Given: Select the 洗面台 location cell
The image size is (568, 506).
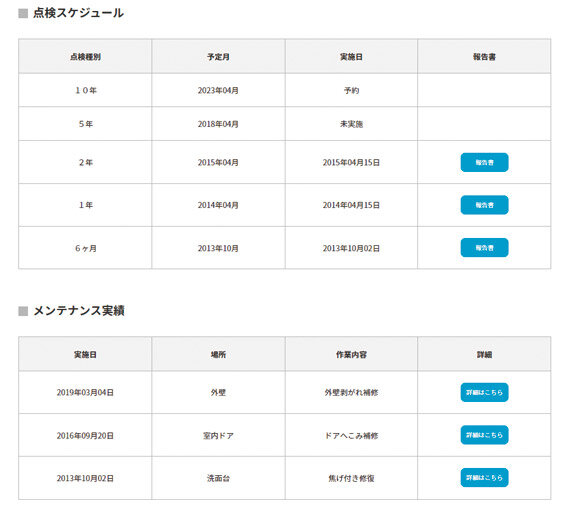Looking at the screenshot, I should 218,478.
